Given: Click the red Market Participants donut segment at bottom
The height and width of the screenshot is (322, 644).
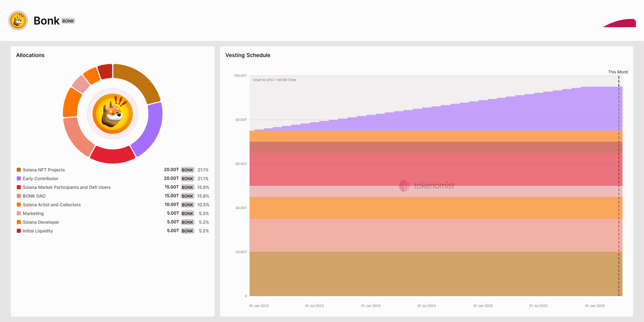Looking at the screenshot, I should 113,155.
